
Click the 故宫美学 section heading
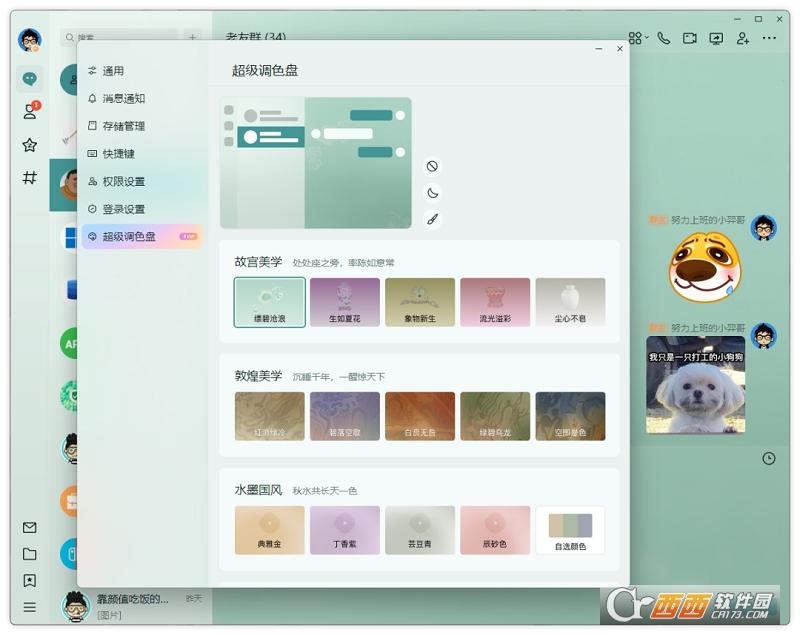click(258, 262)
